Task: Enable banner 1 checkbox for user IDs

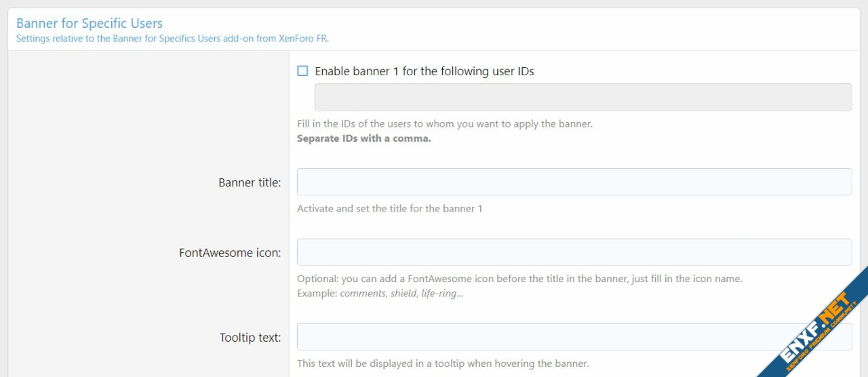Action: coord(302,71)
